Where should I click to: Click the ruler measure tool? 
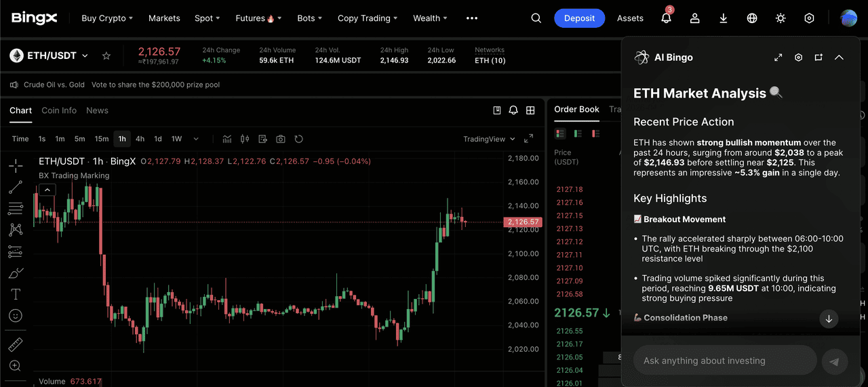pos(16,344)
